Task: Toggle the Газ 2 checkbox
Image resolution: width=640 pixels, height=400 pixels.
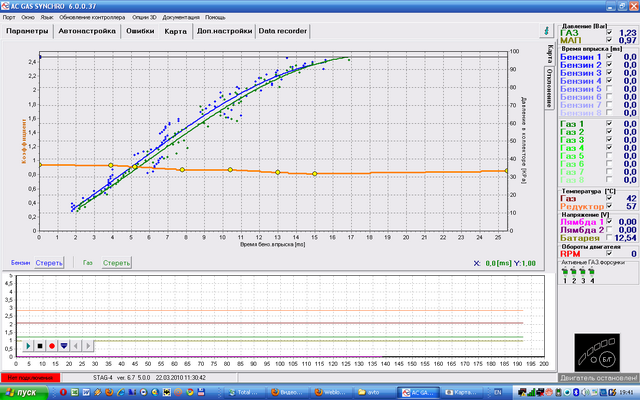Action: [610, 132]
